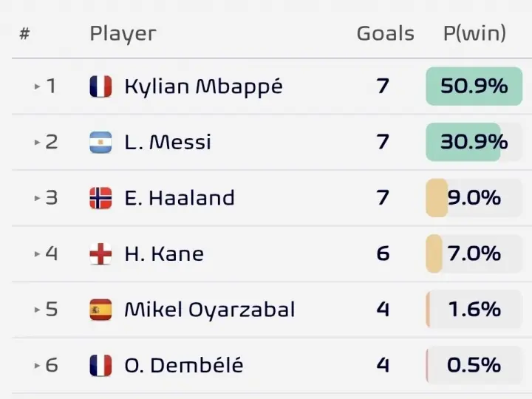
Task: Click the France flag beside Kylian Mbappé
Action: coord(100,86)
